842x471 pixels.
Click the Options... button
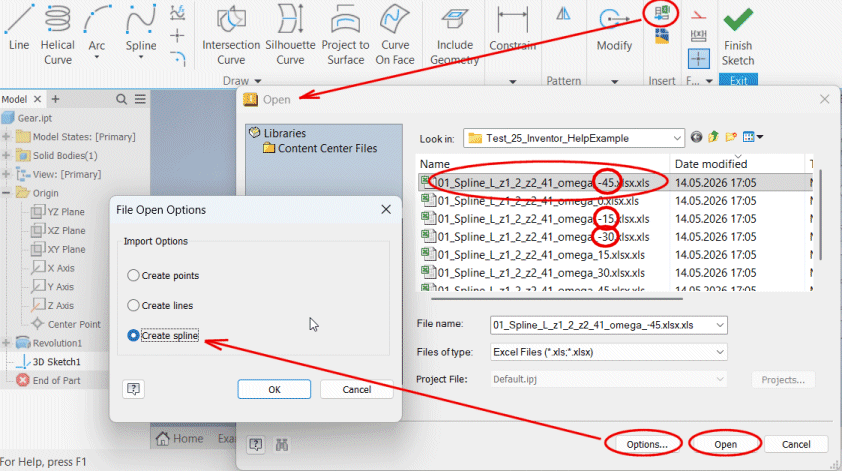pos(647,445)
